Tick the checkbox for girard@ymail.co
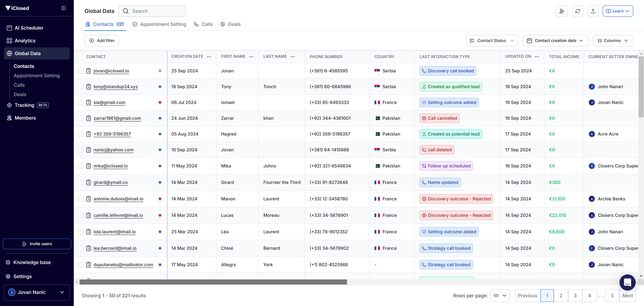The height and width of the screenshot is (306, 644). [80, 183]
